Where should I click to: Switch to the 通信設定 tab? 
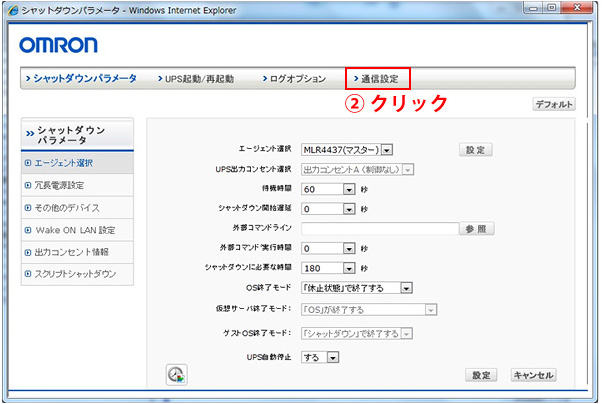pos(377,78)
